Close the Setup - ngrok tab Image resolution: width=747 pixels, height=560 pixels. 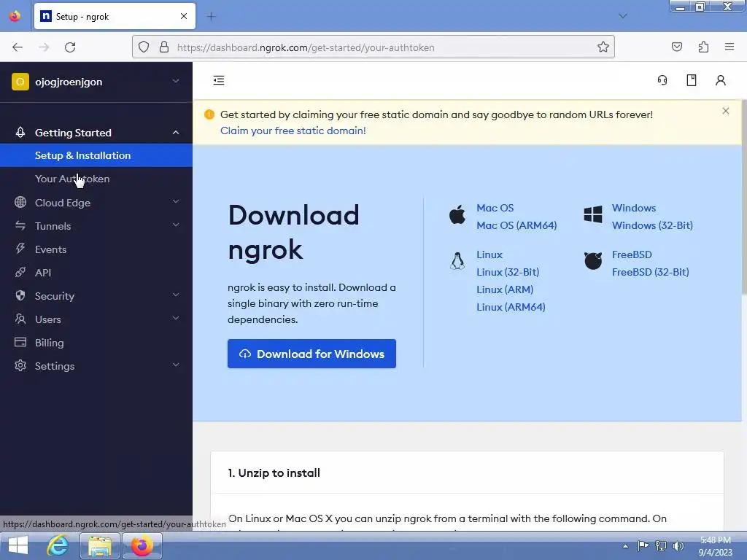[x=184, y=16]
